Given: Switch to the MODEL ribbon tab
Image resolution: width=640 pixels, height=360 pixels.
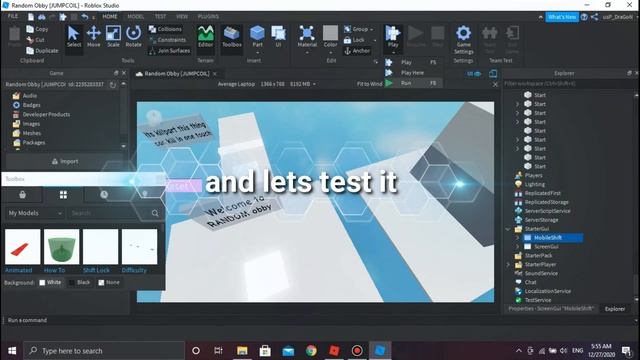Looking at the screenshot, I should (x=136, y=16).
